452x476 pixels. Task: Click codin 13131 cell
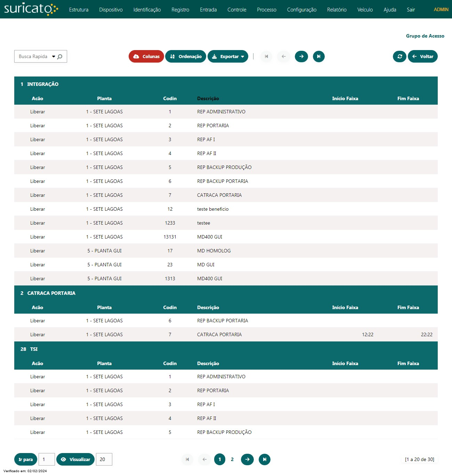pos(170,237)
